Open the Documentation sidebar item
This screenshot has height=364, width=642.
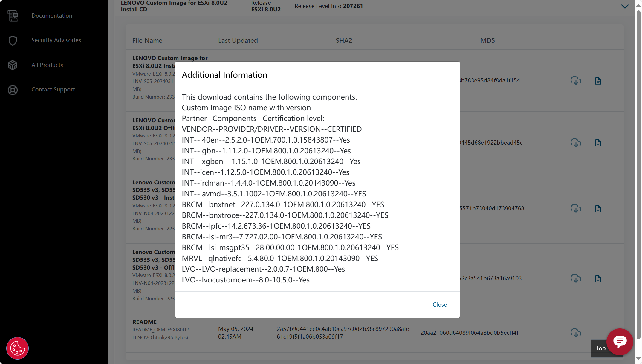(x=52, y=16)
